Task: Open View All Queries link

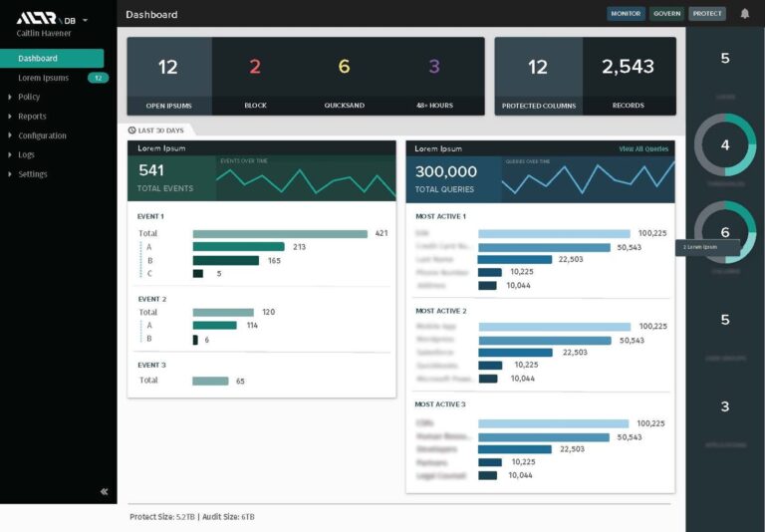Action: 643,148
